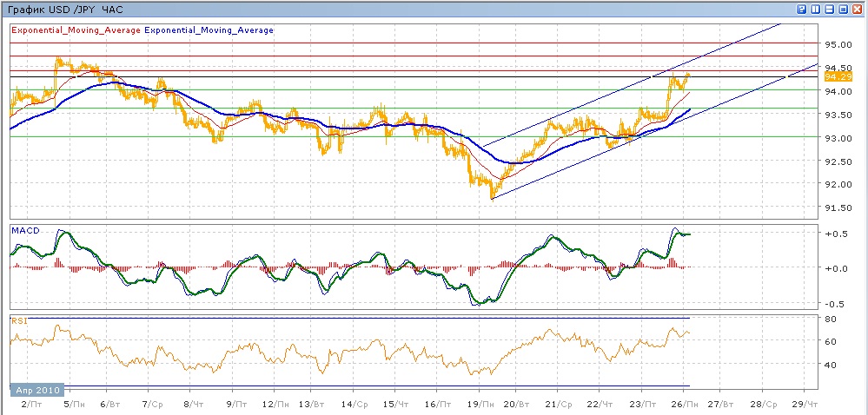Screen dimensions: 868x415
Task: Close the USD/JPY chart window
Action: tap(857, 9)
